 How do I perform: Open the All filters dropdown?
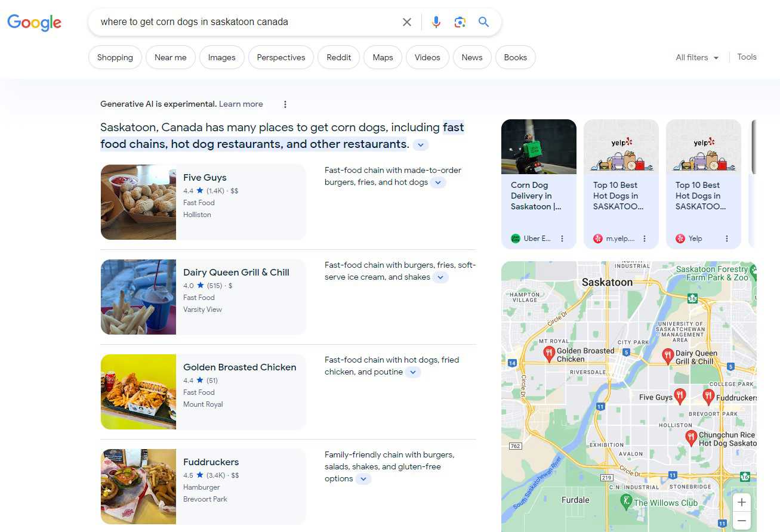click(x=697, y=58)
